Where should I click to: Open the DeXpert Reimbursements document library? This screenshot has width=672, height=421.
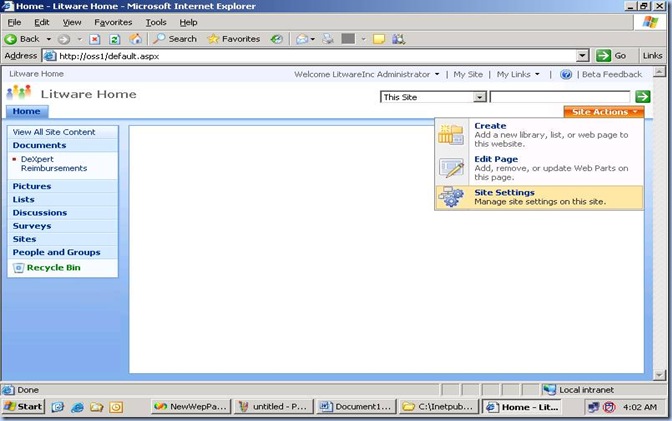[54, 163]
